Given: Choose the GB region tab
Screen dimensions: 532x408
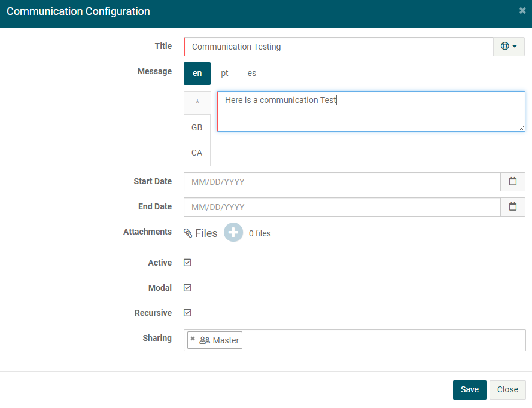Looking at the screenshot, I should [197, 127].
